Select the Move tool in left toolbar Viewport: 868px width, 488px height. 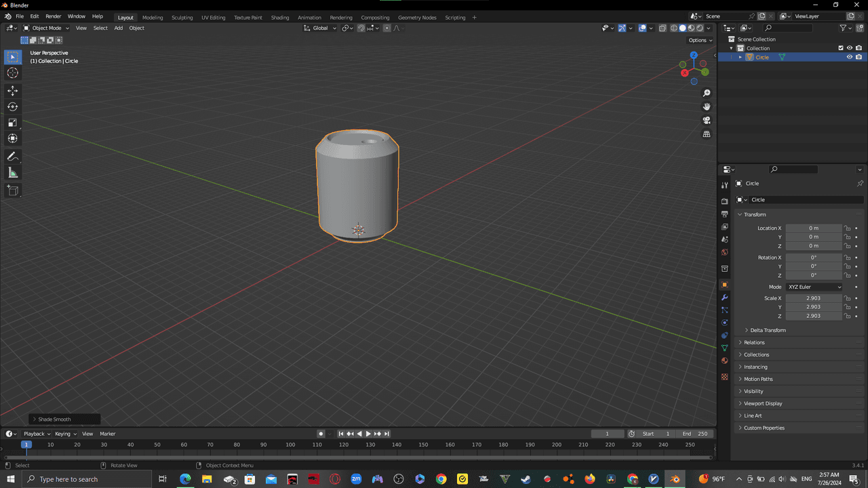[12, 91]
